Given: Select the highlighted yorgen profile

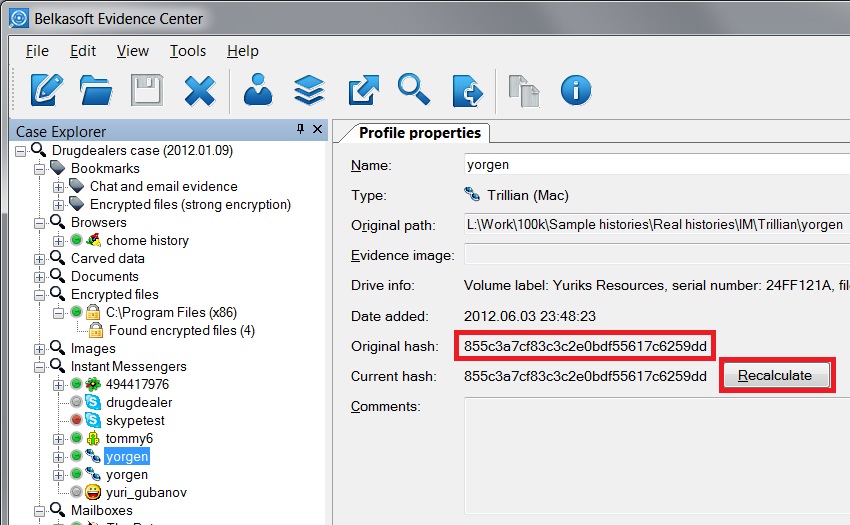Looking at the screenshot, I should tap(127, 456).
